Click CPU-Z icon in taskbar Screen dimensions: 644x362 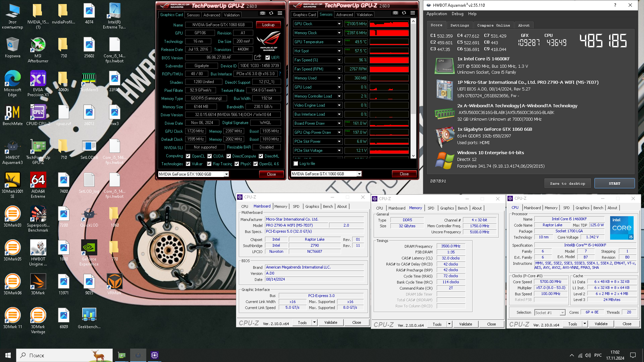pos(154,355)
